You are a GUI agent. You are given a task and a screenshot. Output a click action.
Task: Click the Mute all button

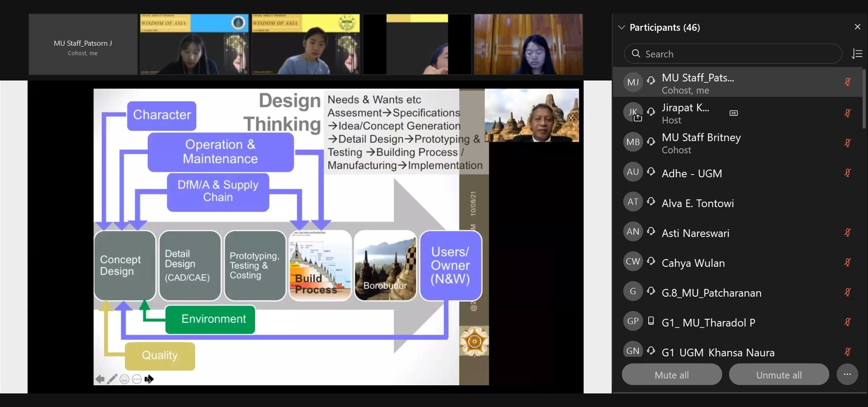click(671, 375)
